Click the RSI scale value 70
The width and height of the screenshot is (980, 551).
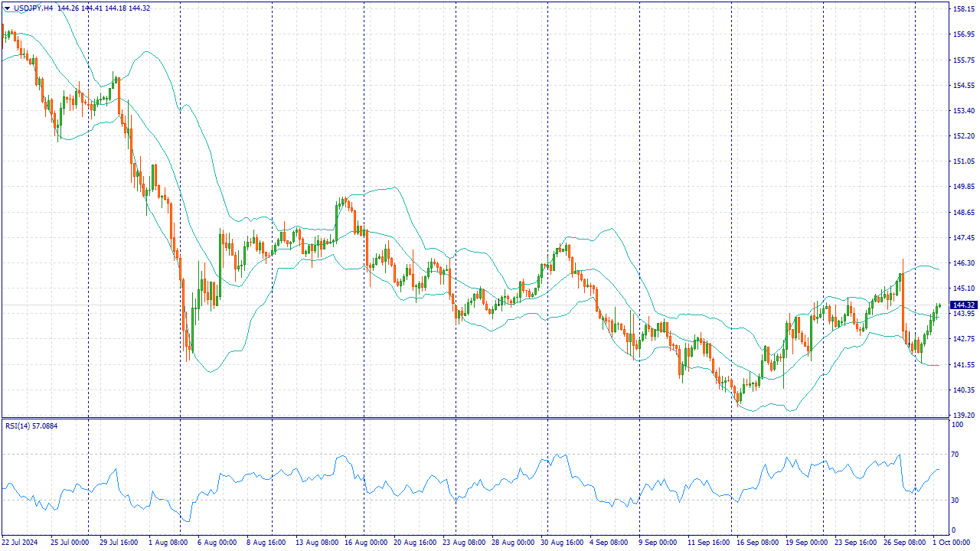(x=956, y=455)
